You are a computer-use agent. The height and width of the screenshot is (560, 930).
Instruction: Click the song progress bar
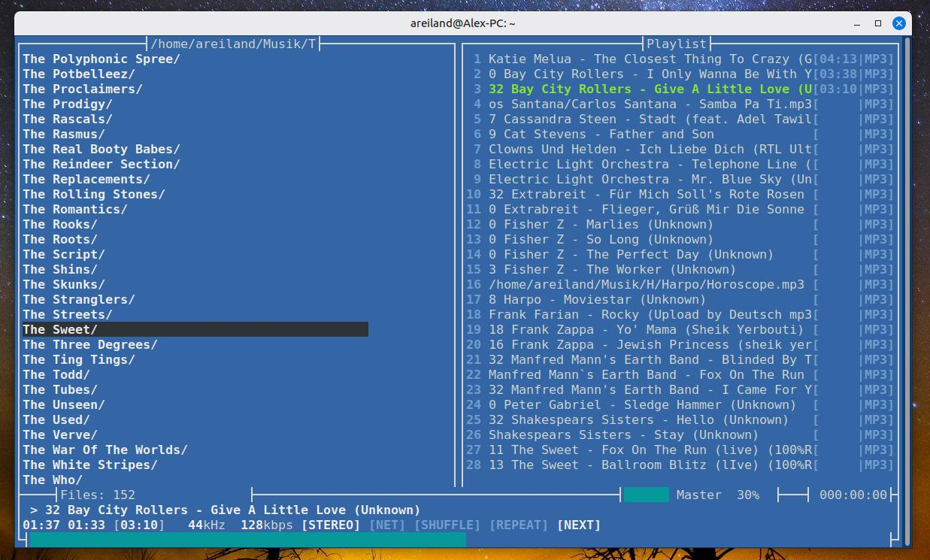tap(459, 539)
